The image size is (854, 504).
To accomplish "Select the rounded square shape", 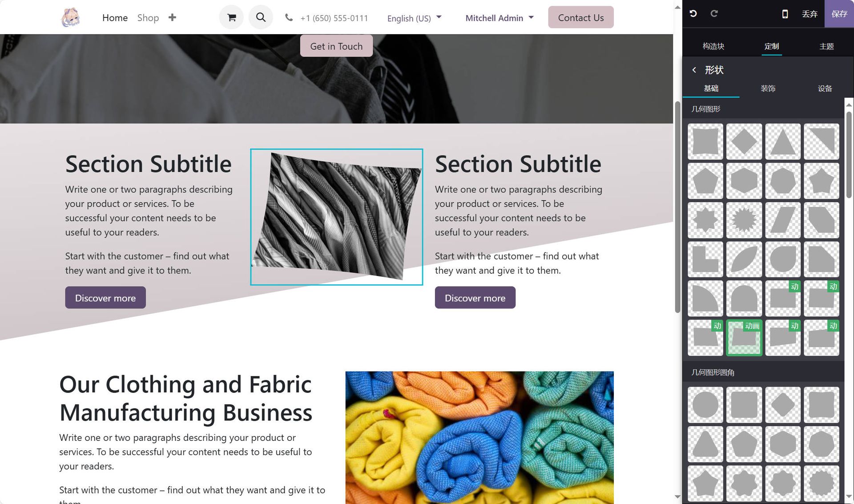I will click(x=744, y=405).
